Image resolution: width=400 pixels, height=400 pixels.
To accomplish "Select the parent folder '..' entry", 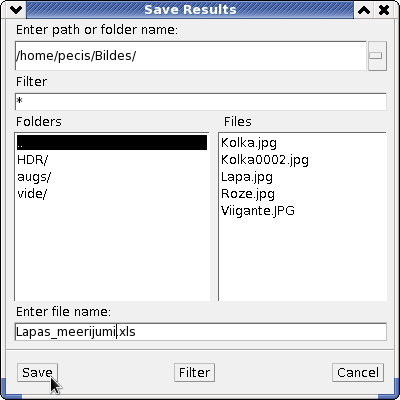I will click(x=112, y=143).
